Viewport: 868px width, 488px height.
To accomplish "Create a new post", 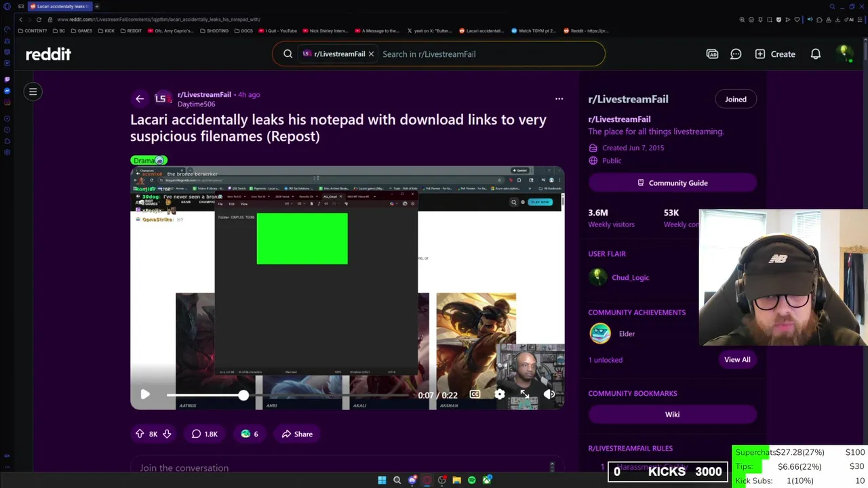I will pos(775,54).
